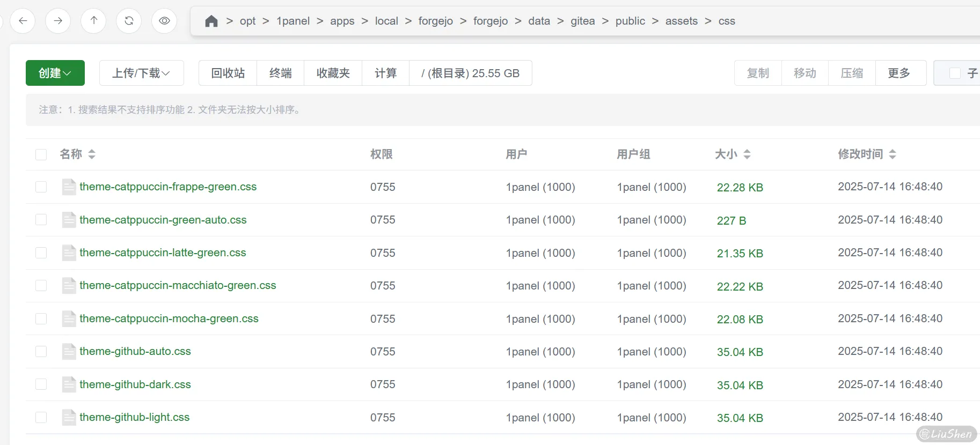Navigate to forgejo data breadcrumb

(539, 21)
